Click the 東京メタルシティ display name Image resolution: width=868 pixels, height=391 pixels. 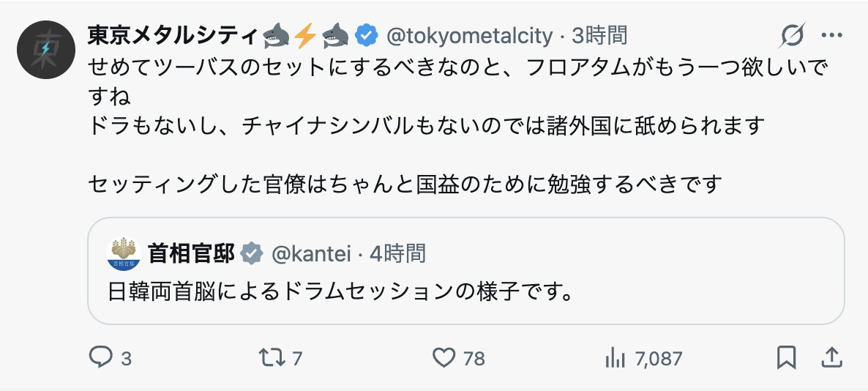click(173, 34)
